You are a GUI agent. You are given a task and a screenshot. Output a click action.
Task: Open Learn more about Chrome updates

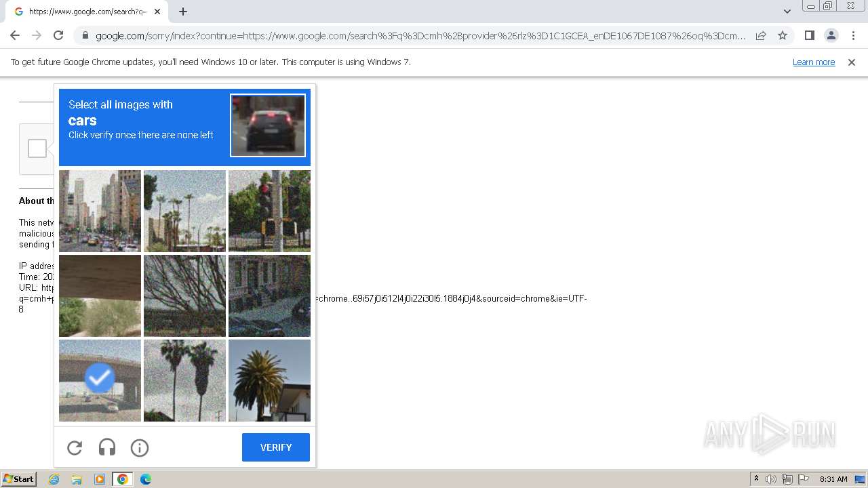coord(814,62)
